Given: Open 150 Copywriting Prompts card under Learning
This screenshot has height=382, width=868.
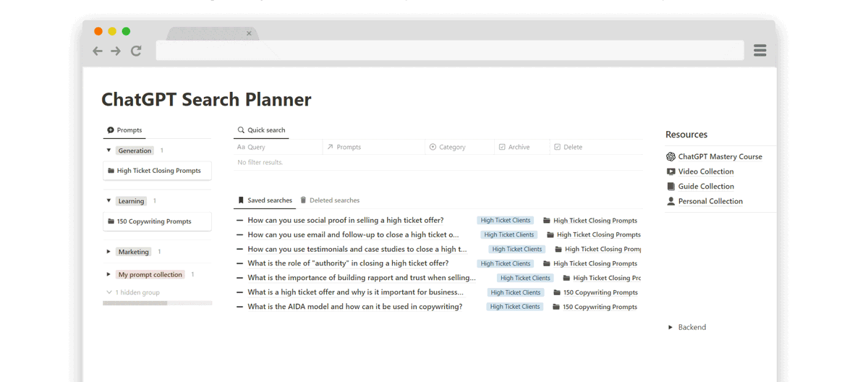Looking at the screenshot, I should (x=157, y=221).
